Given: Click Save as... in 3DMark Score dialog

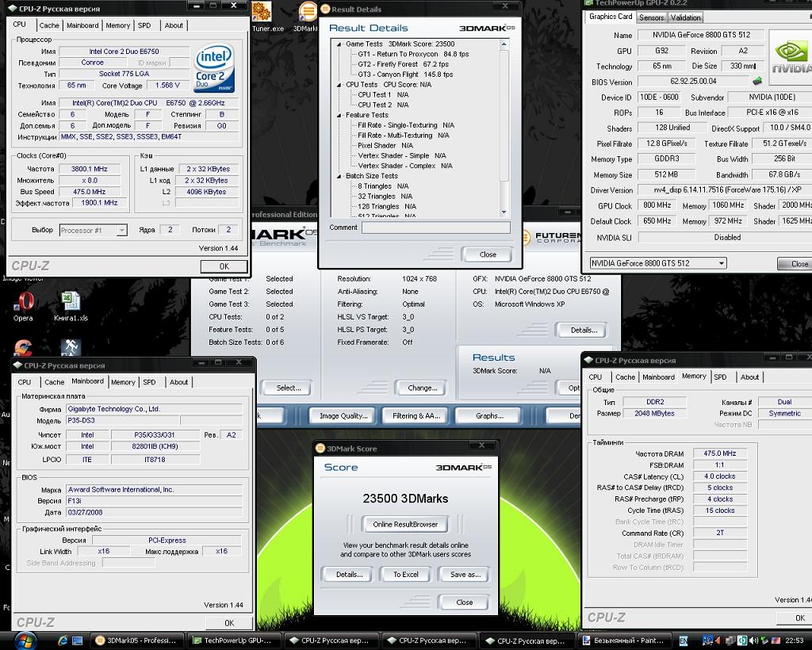Looking at the screenshot, I should (465, 575).
